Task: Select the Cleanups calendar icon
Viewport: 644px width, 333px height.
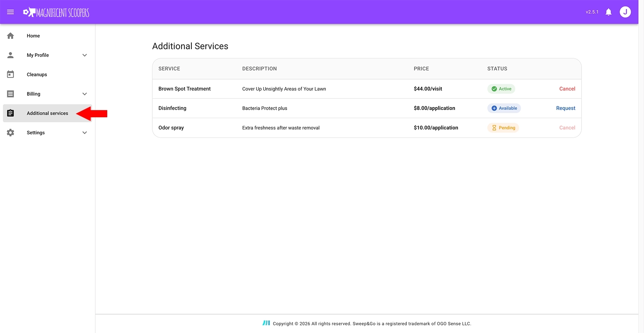Action: click(x=11, y=75)
